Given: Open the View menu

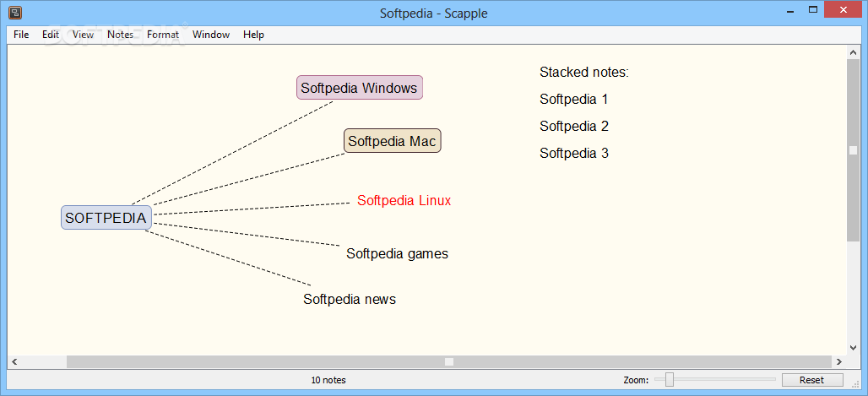Looking at the screenshot, I should pyautogui.click(x=83, y=35).
